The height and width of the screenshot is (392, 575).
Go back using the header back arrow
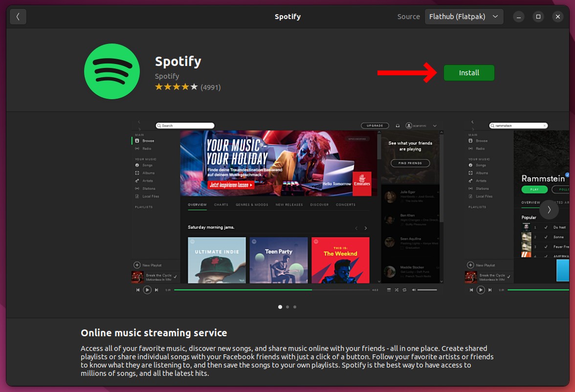18,17
